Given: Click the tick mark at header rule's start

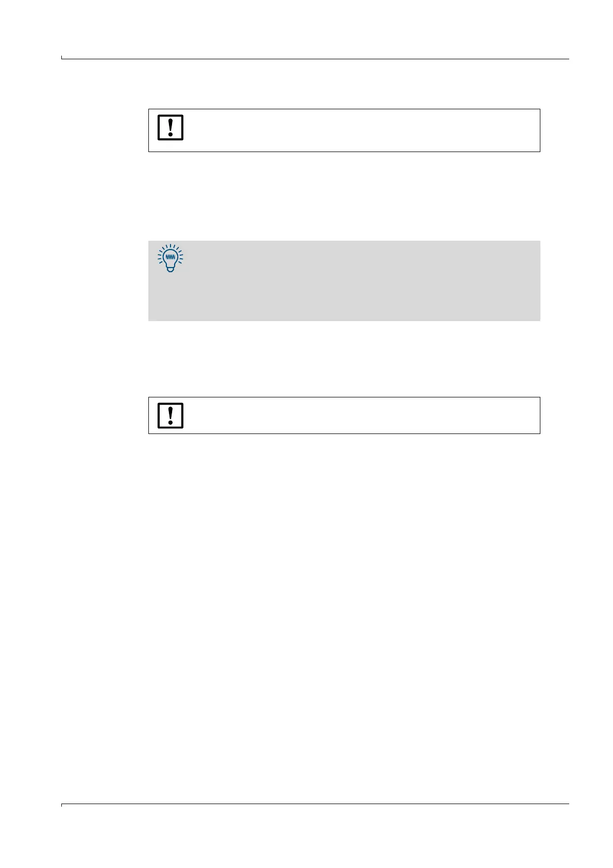Looking at the screenshot, I should coord(62,57).
